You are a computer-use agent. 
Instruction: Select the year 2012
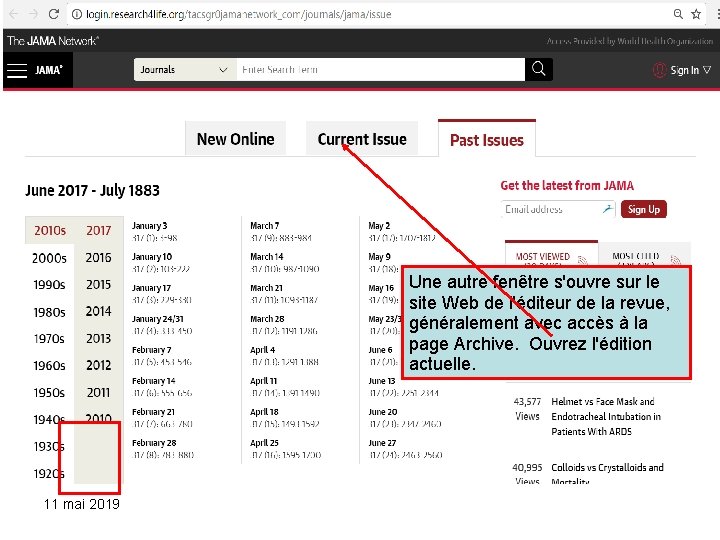tap(99, 366)
